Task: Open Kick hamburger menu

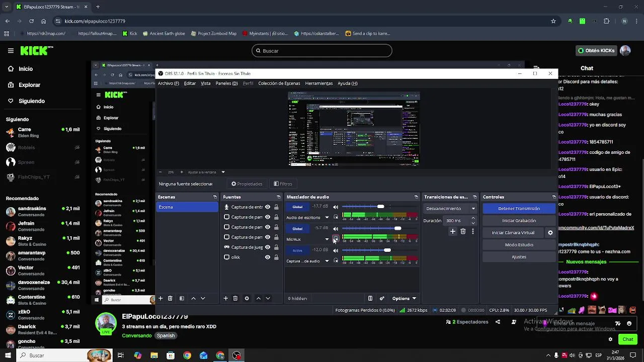Action: [x=11, y=51]
